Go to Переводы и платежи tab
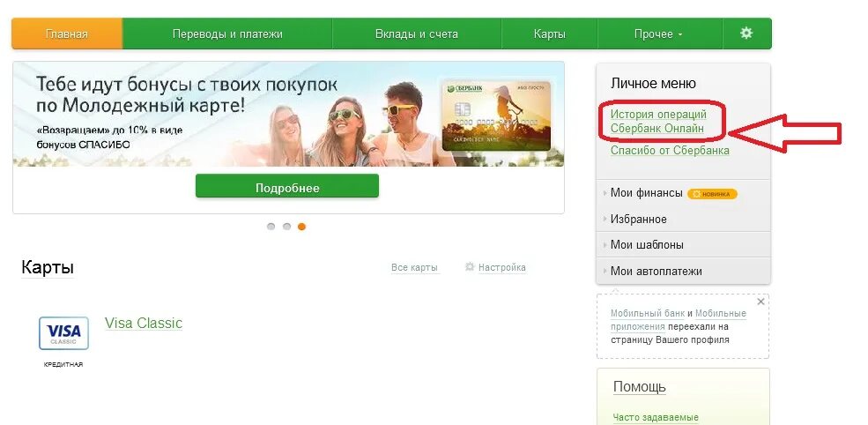The width and height of the screenshot is (868, 425). pos(227,34)
